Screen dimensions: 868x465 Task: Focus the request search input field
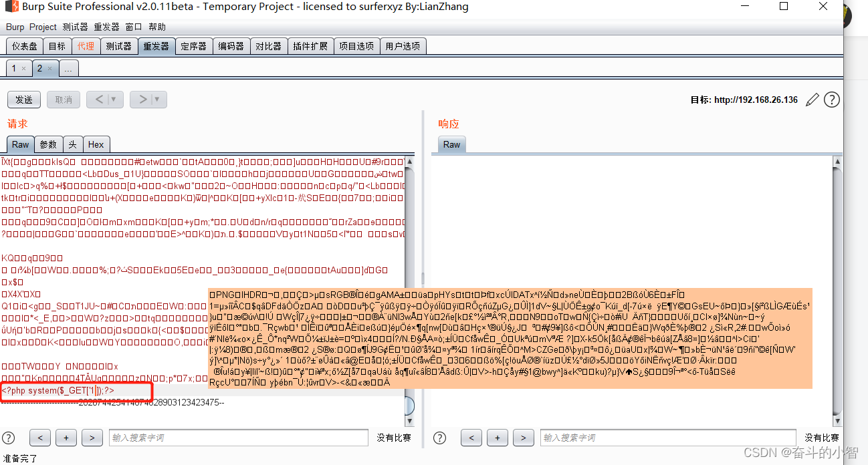[239, 438]
